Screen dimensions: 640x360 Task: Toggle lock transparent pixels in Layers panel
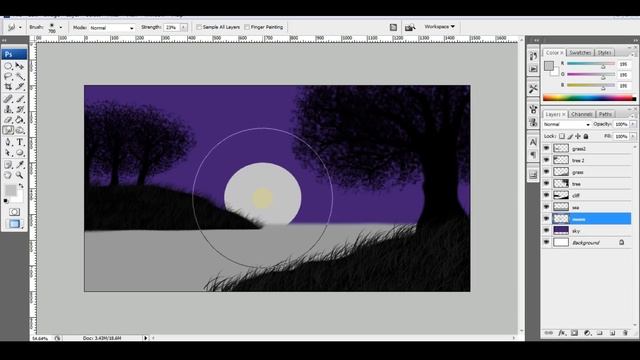562,136
